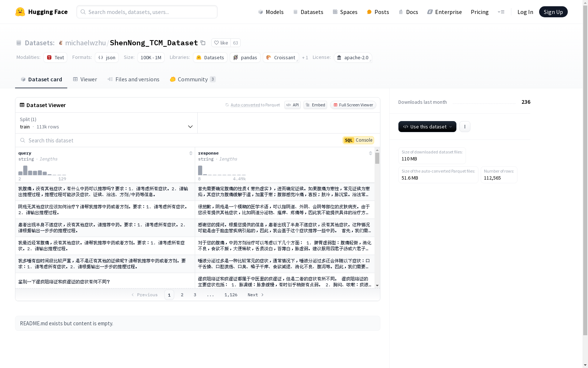The height and width of the screenshot is (368, 588).
Task: Click the response cell starting with 很抱歉
Action: [285, 210]
